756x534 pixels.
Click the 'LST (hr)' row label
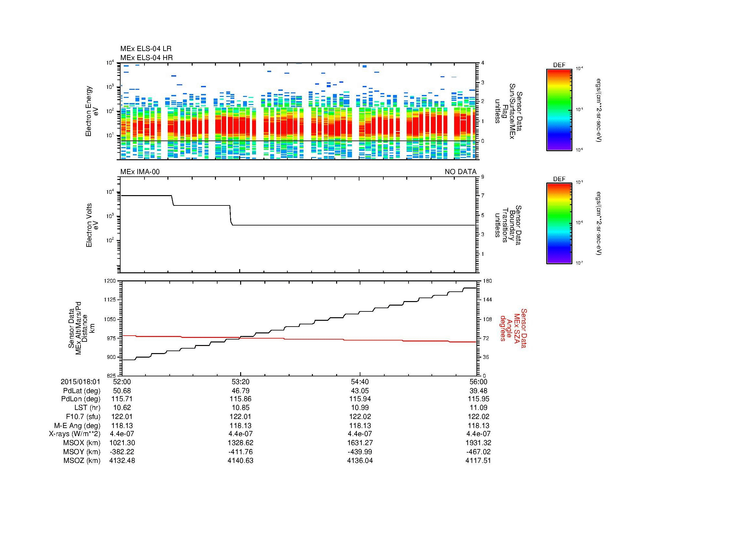click(x=87, y=408)
